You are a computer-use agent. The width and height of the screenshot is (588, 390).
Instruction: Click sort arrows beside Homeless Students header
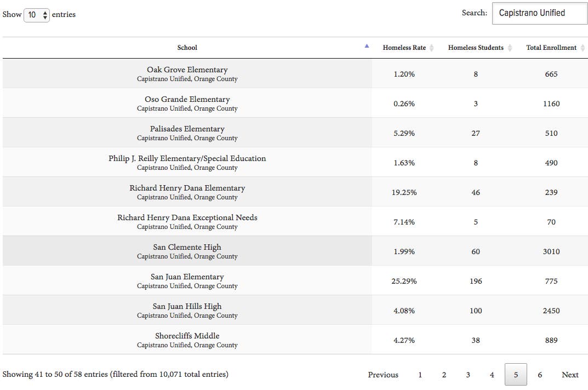tap(510, 48)
